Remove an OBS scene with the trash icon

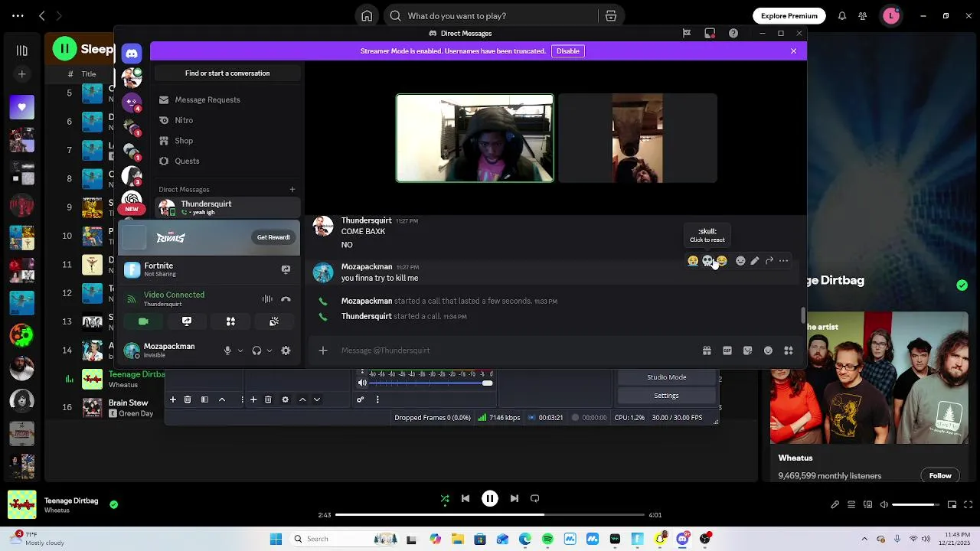[x=188, y=399]
